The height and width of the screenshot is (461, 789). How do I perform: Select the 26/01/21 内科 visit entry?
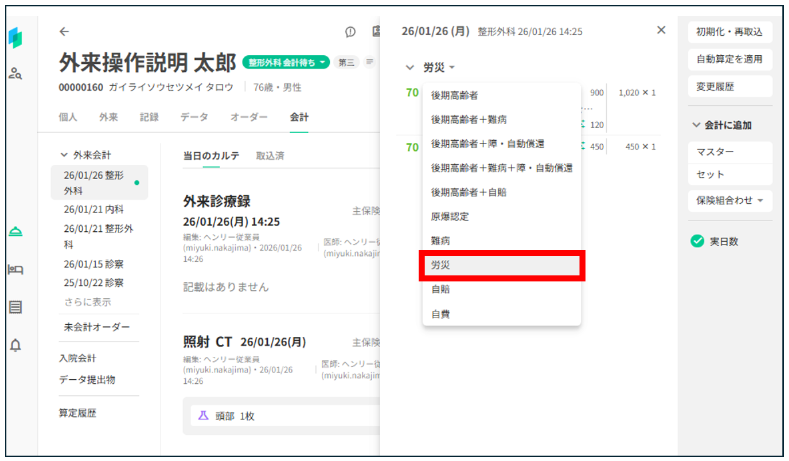93,210
